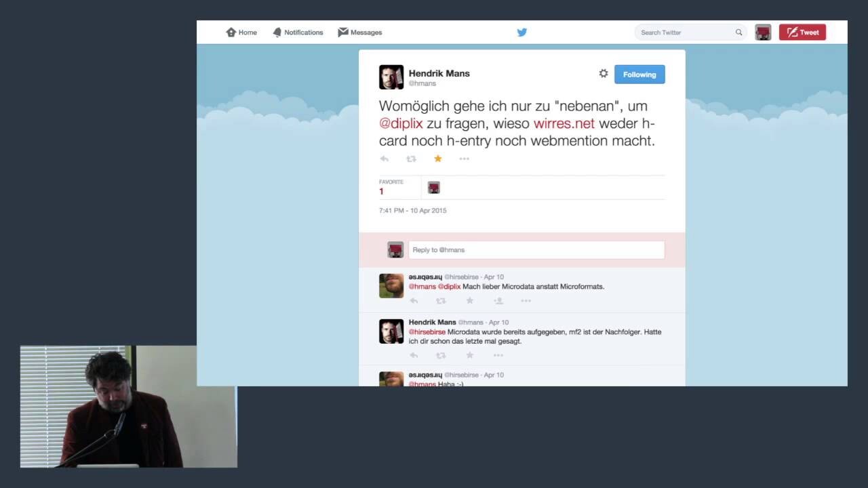
Task: Retweet the main tweet
Action: pyautogui.click(x=411, y=159)
